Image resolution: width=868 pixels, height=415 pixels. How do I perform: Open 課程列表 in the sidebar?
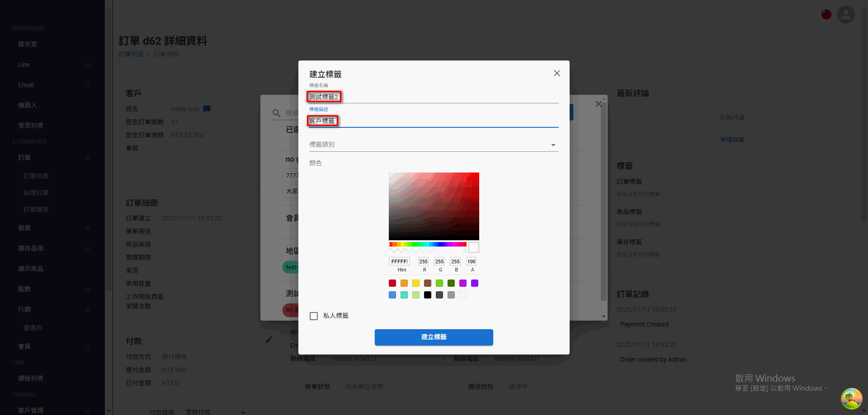(31, 378)
